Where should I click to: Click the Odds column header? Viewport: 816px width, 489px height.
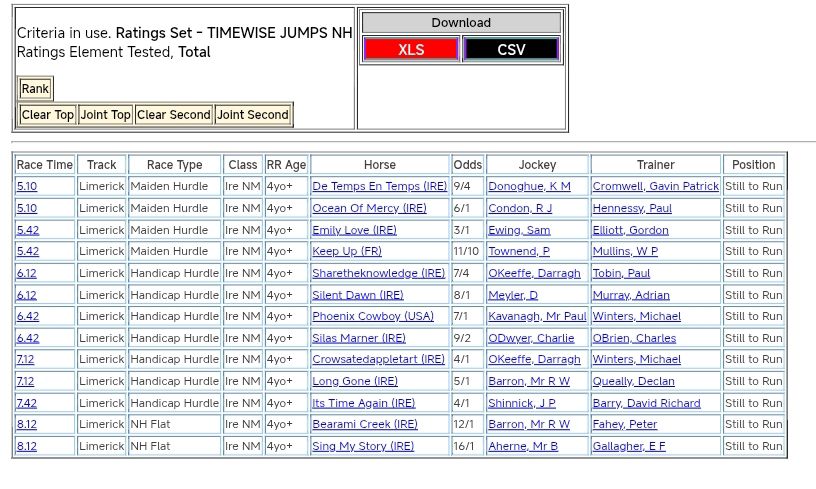467,165
